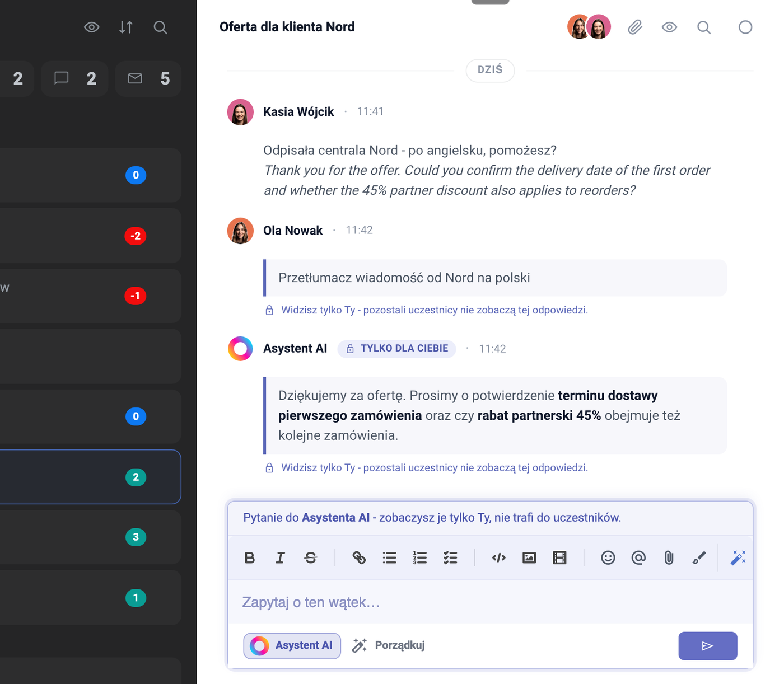Insert a link via the link icon
The image size is (784, 684).
pos(359,557)
